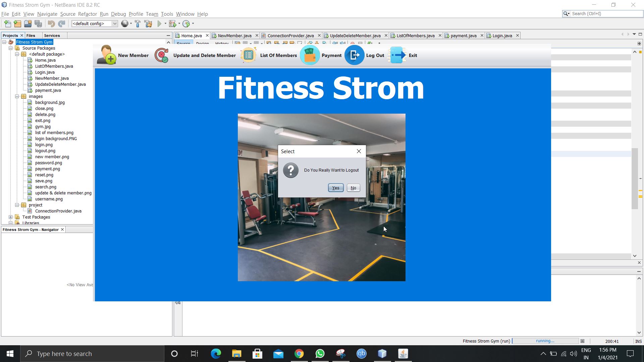This screenshot has height=362, width=644.
Task: Click Yes to confirm logout
Action: pyautogui.click(x=335, y=188)
